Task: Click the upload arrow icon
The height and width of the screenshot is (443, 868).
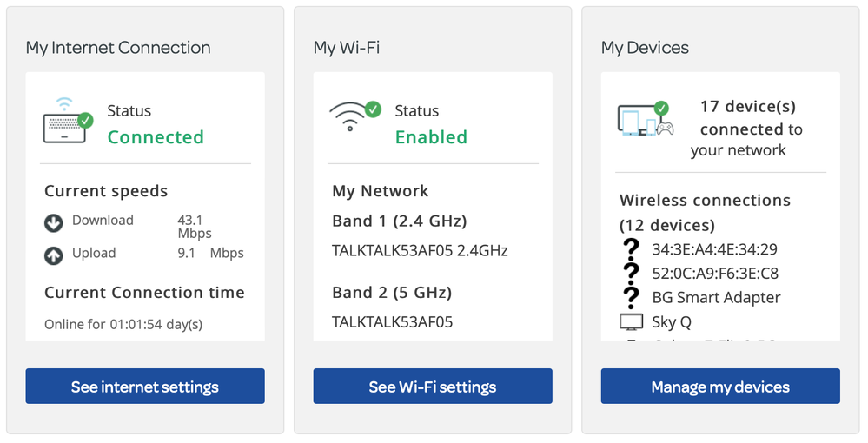Action: pyautogui.click(x=54, y=255)
